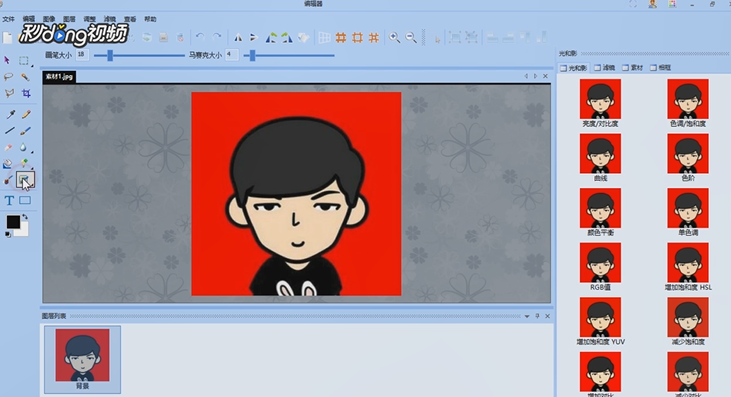Click the flip horizontal icon
This screenshot has height=397, width=731.
click(x=238, y=38)
